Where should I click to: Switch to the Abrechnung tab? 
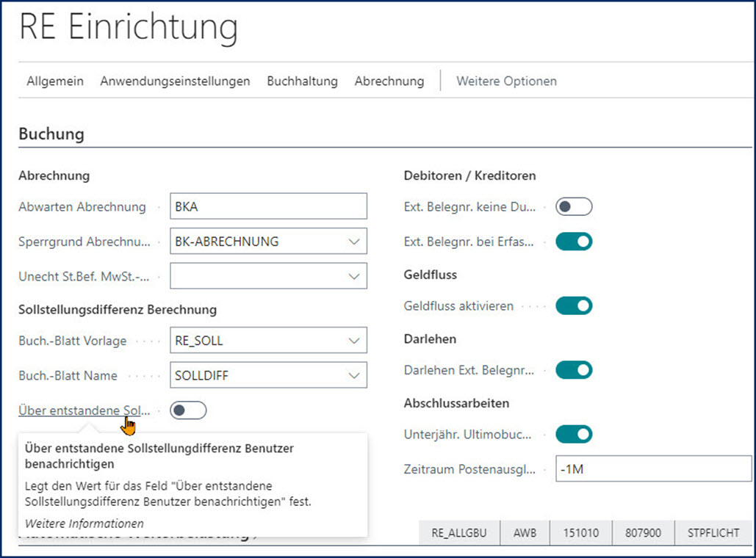pos(389,81)
